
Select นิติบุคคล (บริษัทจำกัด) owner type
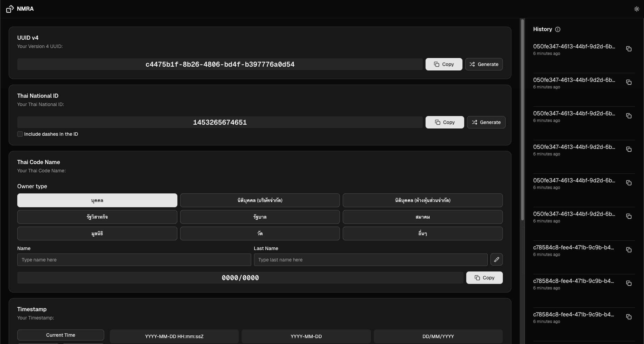point(260,200)
